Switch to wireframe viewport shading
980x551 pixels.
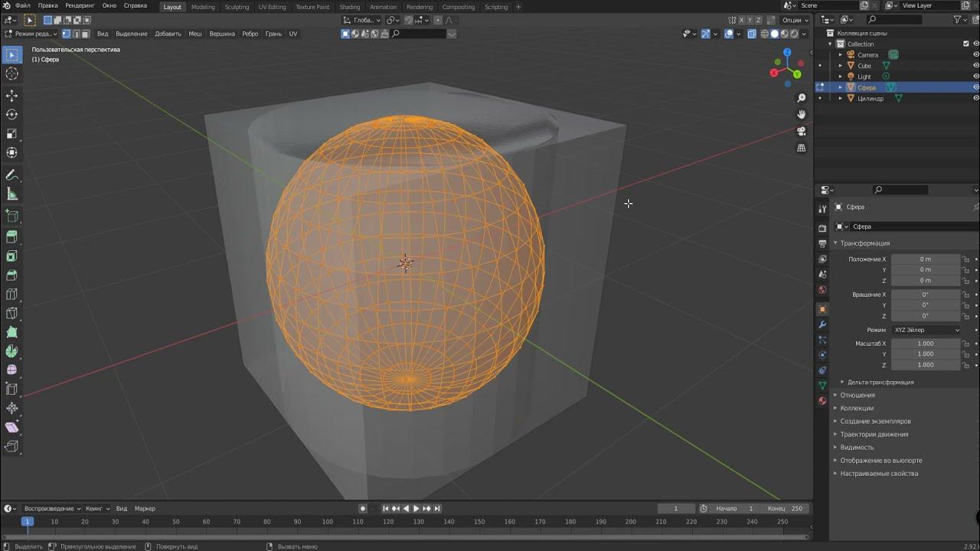765,34
